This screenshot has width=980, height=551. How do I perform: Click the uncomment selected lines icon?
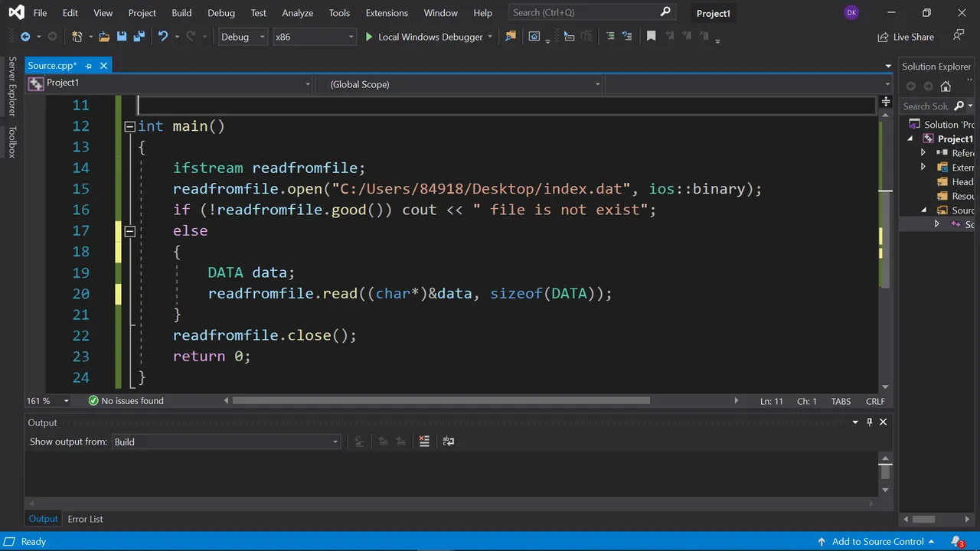pyautogui.click(x=627, y=37)
